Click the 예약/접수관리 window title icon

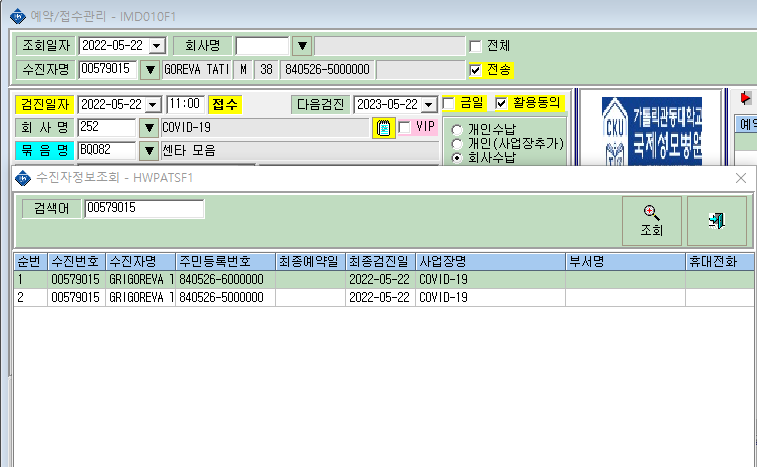(18, 16)
